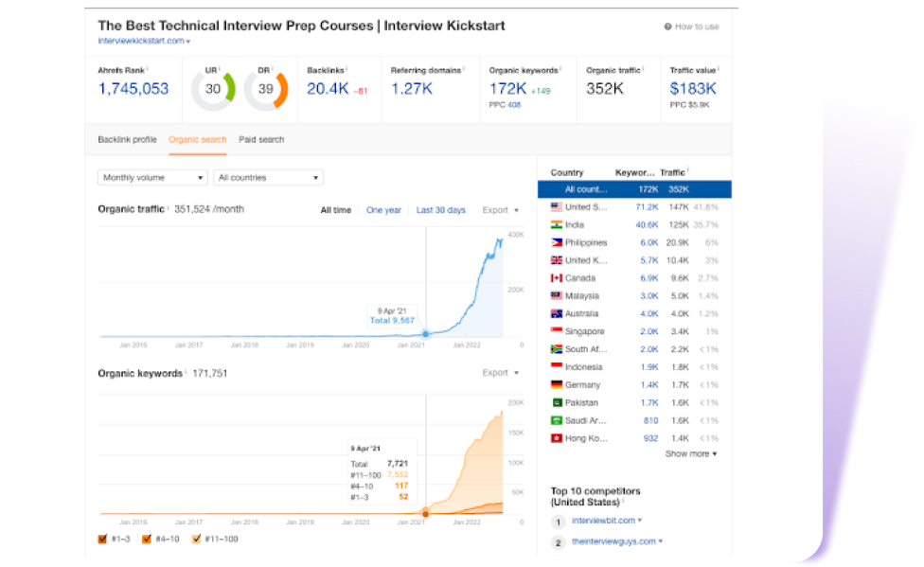This screenshot has height=567, width=924.
Task: Open the All countries dropdown
Action: point(269,178)
